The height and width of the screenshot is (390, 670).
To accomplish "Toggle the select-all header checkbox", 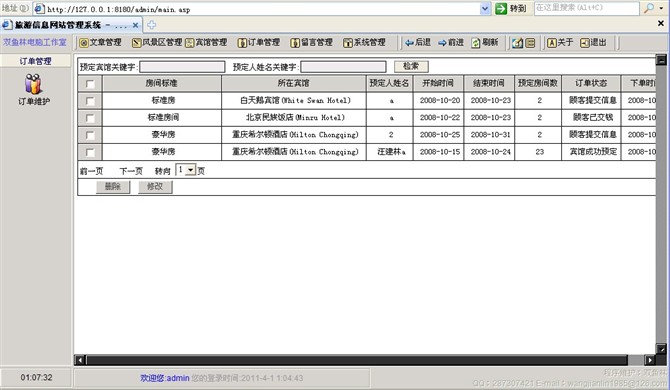I will pyautogui.click(x=90, y=84).
